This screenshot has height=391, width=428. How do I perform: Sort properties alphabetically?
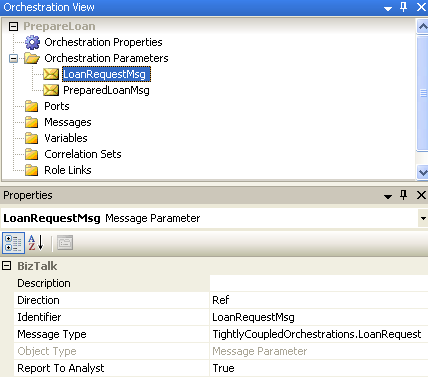[x=36, y=243]
